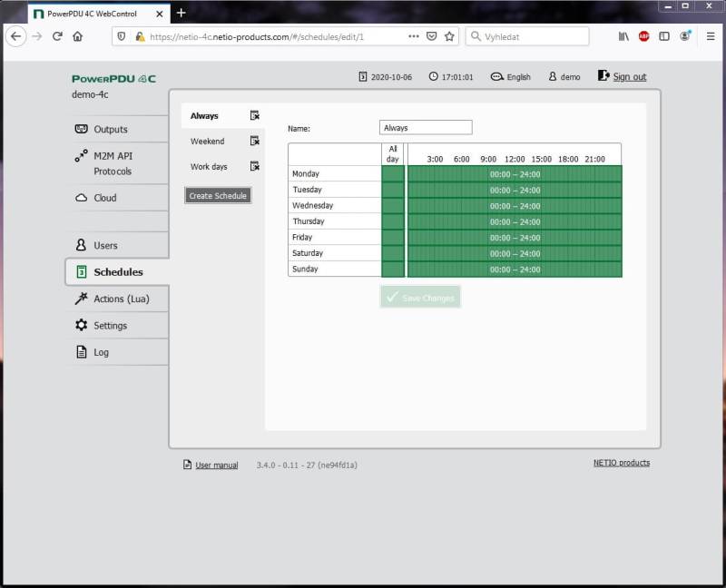Click Tuesday's 00:00–24:00 timeline bar

tap(513, 189)
